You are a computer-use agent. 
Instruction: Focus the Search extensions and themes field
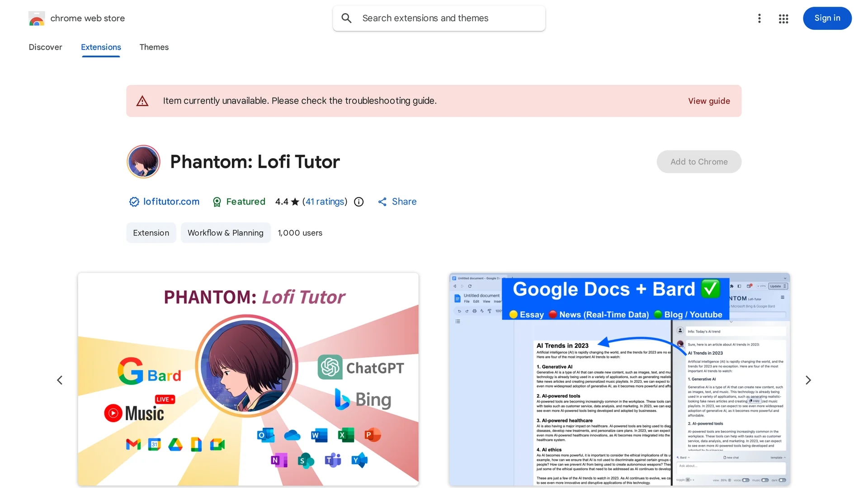click(x=439, y=18)
